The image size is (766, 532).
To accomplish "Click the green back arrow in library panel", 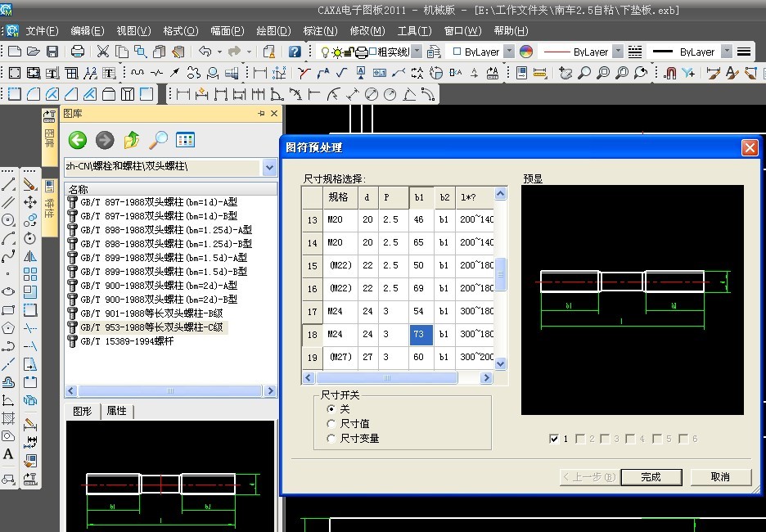I will [x=77, y=140].
